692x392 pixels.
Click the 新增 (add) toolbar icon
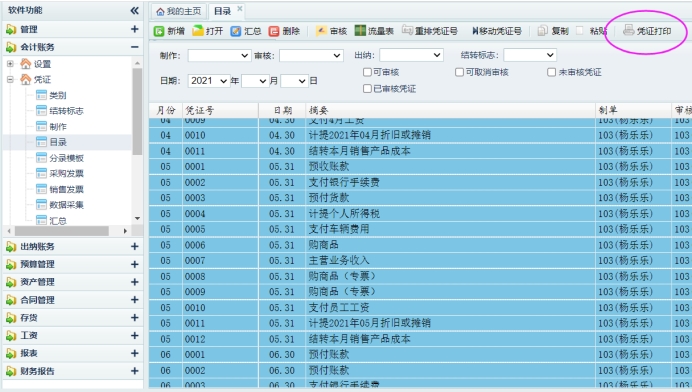pyautogui.click(x=159, y=31)
